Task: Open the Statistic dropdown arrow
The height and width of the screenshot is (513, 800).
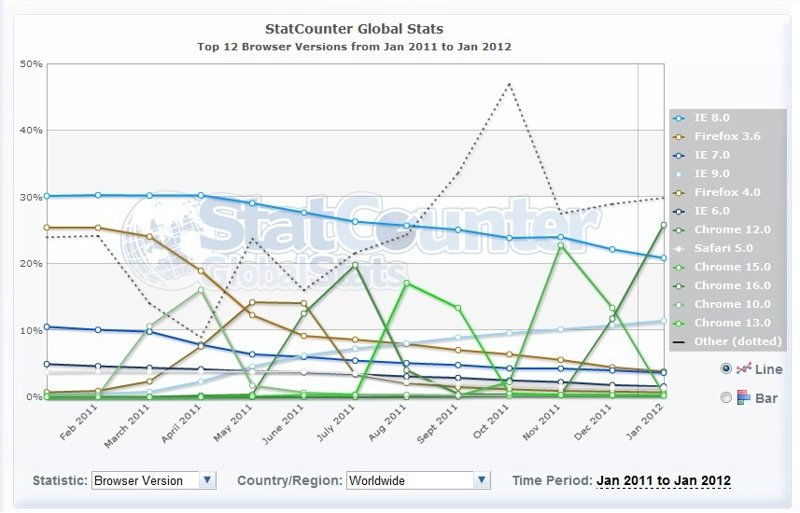Action: [x=207, y=480]
